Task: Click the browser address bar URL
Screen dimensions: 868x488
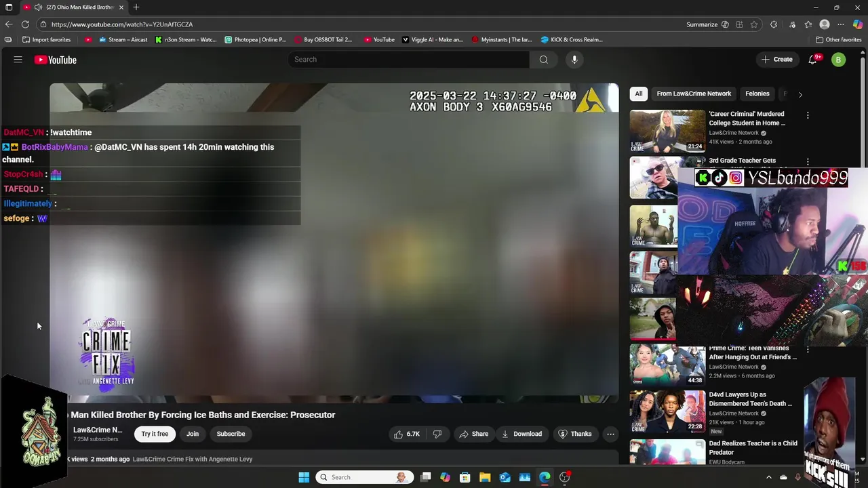Action: pyautogui.click(x=122, y=24)
